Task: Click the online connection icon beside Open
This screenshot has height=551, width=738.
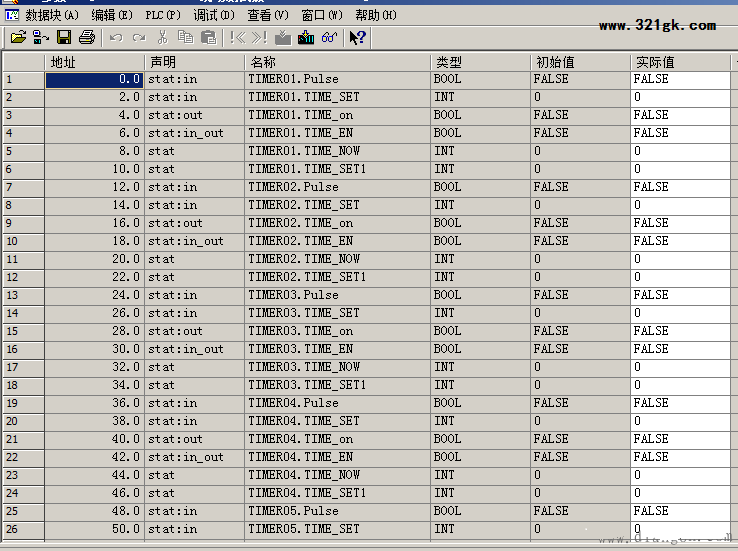Action: coord(41,37)
